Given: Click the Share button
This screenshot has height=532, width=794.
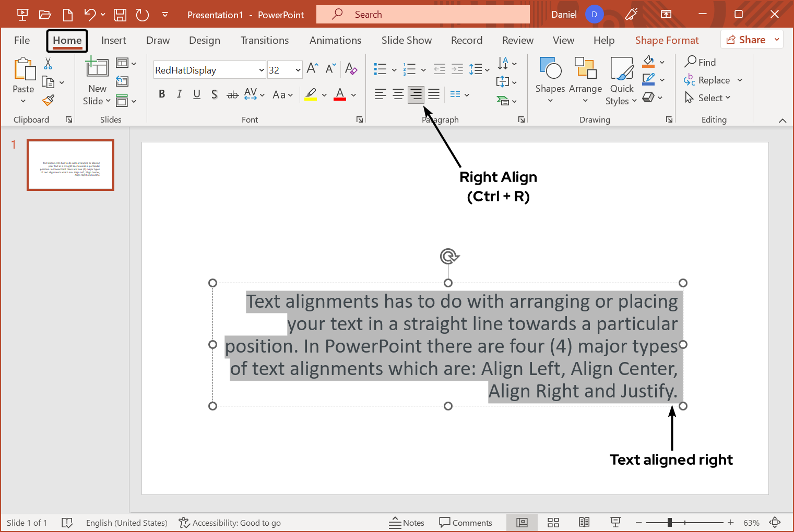Looking at the screenshot, I should tap(751, 39).
